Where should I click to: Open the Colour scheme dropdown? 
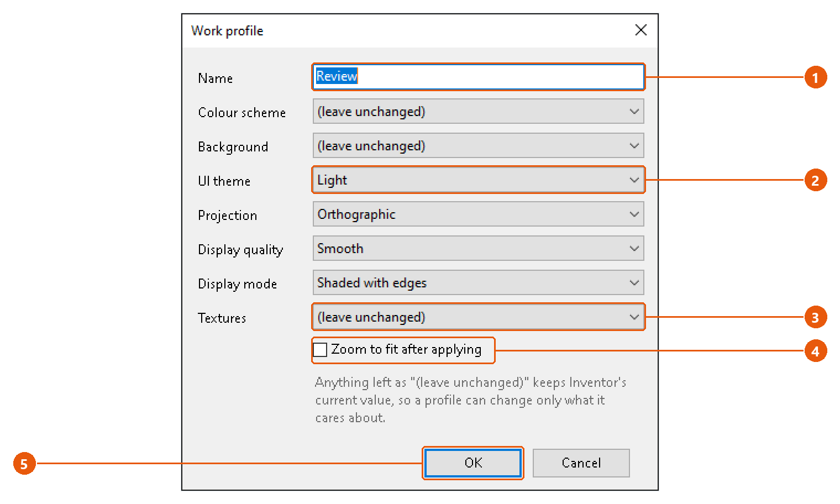click(479, 112)
